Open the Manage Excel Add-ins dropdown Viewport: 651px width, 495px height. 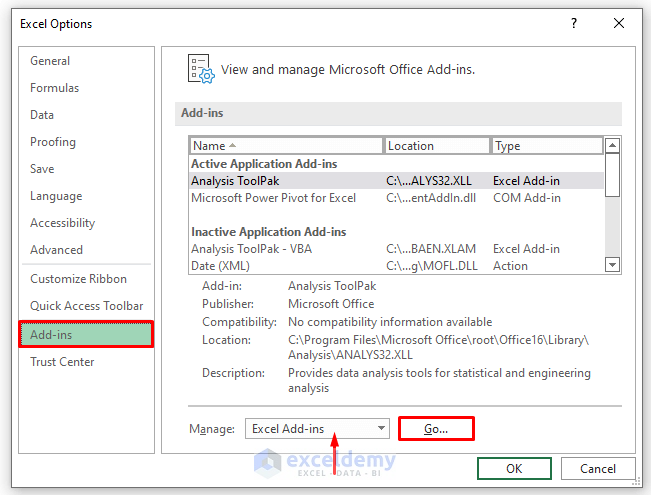tap(317, 429)
